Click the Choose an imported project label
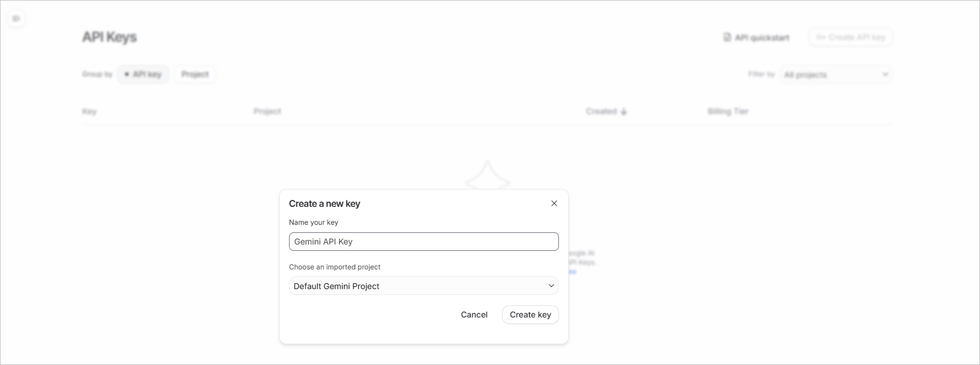This screenshot has width=980, height=365. (x=335, y=267)
